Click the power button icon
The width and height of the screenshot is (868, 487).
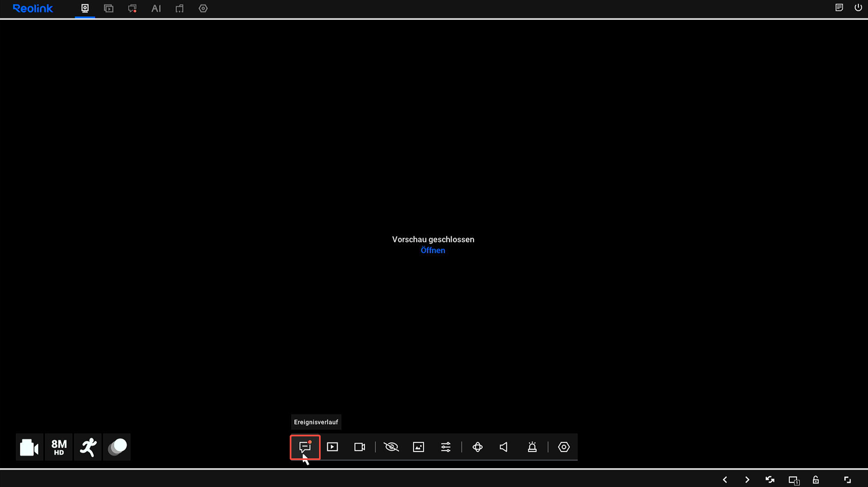858,8
